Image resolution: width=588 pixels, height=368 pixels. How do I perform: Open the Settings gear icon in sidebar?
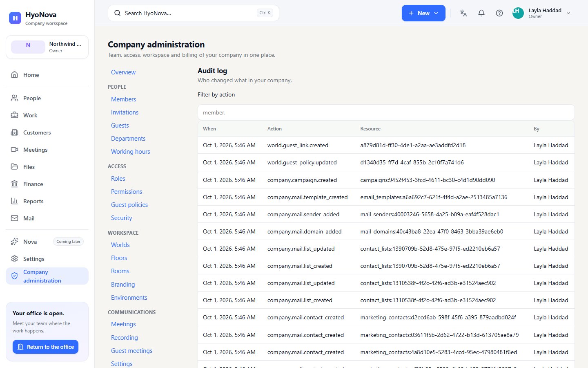tap(15, 259)
